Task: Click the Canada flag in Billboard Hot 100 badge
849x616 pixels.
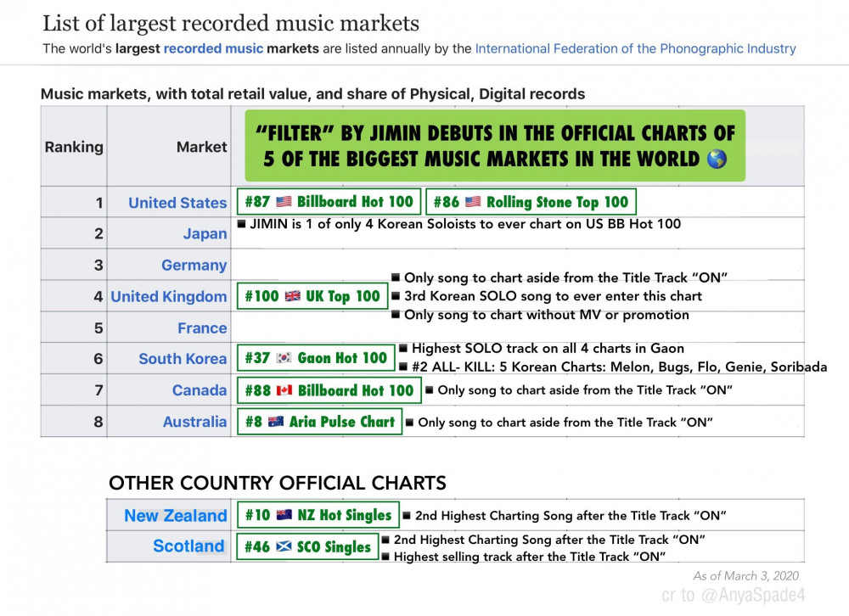Action: (x=284, y=390)
